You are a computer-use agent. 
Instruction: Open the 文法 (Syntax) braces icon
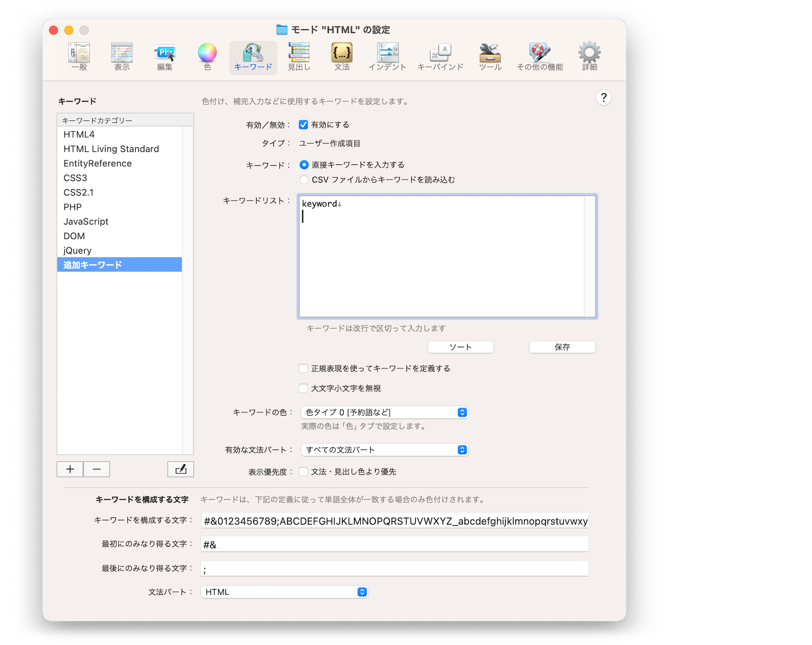(342, 53)
